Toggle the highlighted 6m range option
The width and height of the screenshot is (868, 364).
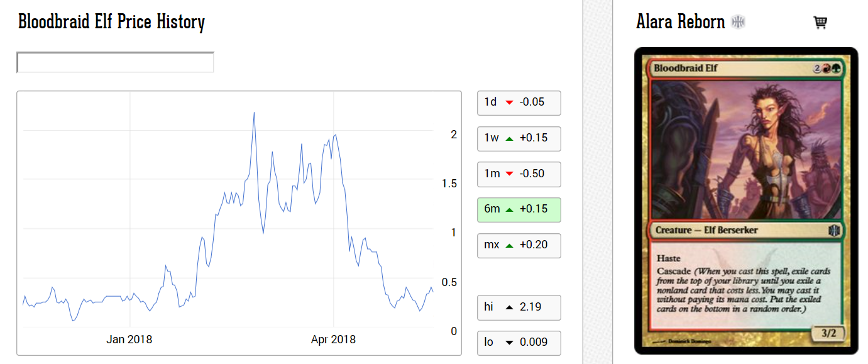[x=519, y=209]
